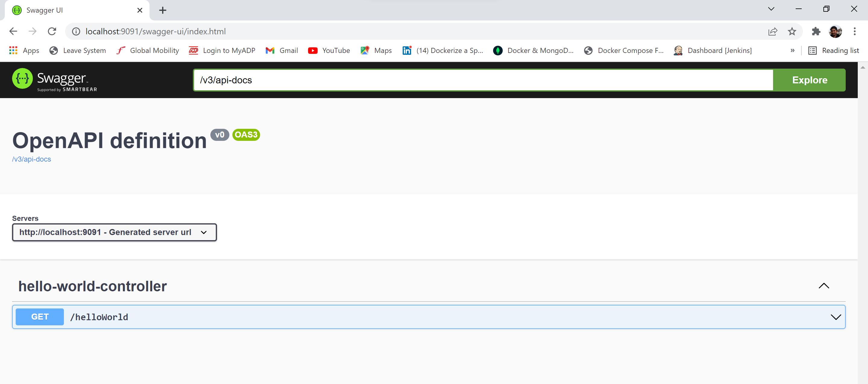Image resolution: width=868 pixels, height=384 pixels.
Task: Click the user profile avatar
Action: [x=835, y=31]
